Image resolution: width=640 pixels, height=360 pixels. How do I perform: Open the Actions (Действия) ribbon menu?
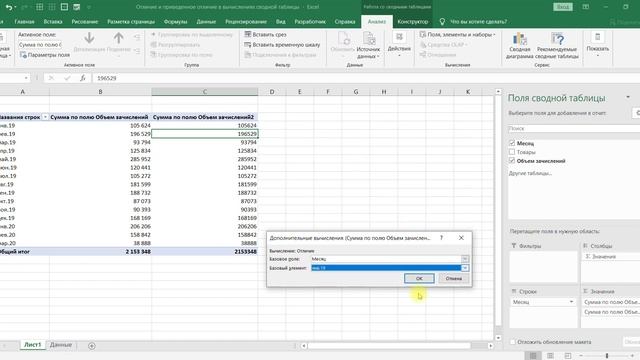point(399,44)
